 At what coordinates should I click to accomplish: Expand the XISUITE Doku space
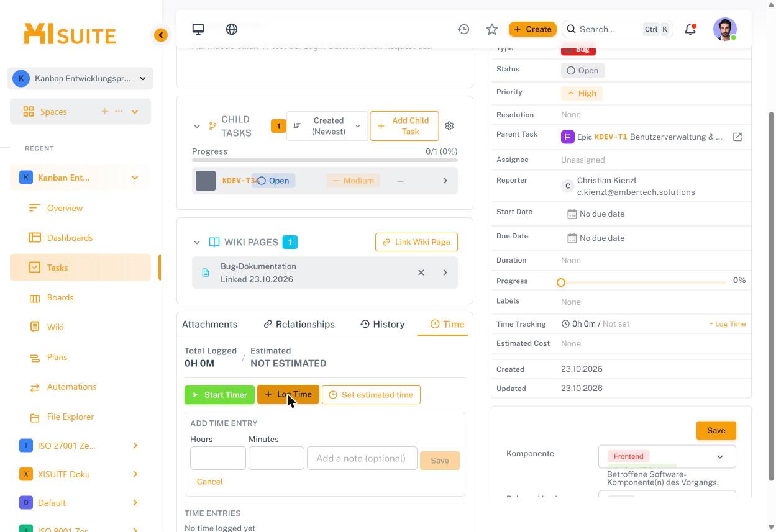coord(135,474)
